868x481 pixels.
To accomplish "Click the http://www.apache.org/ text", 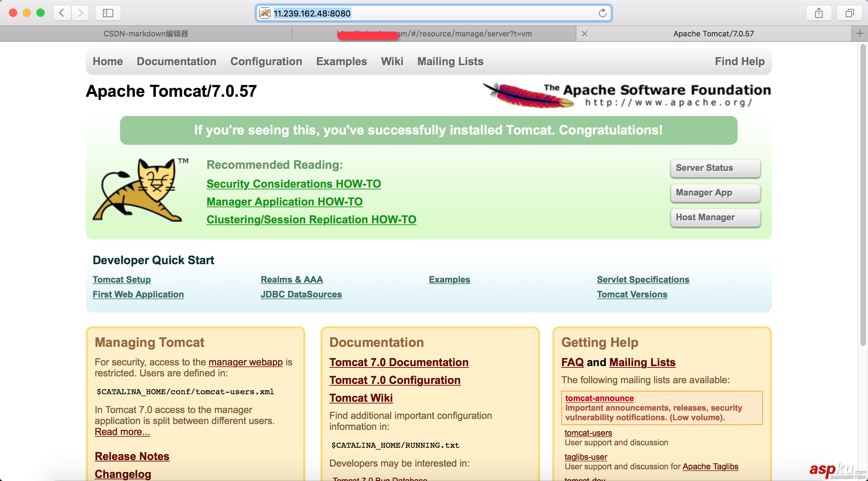I will (669, 103).
